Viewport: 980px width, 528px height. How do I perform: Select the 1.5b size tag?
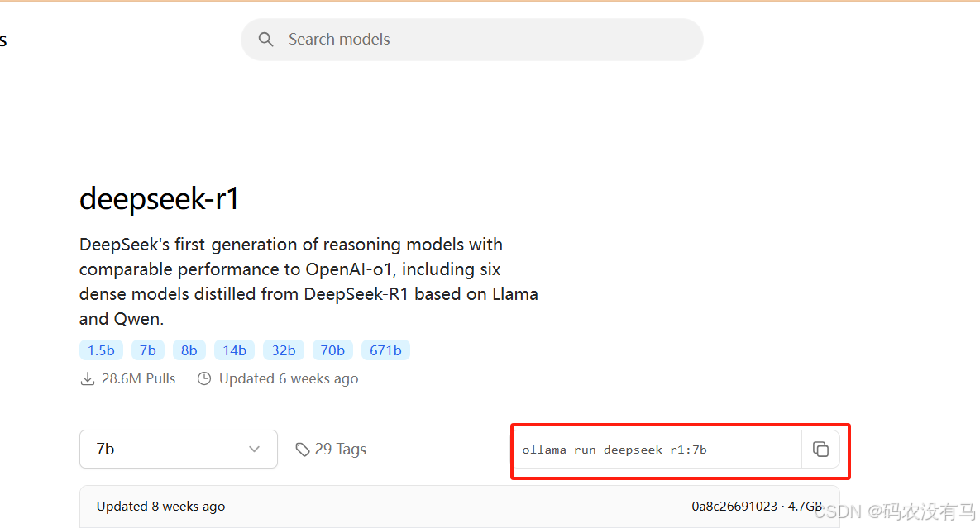[101, 350]
